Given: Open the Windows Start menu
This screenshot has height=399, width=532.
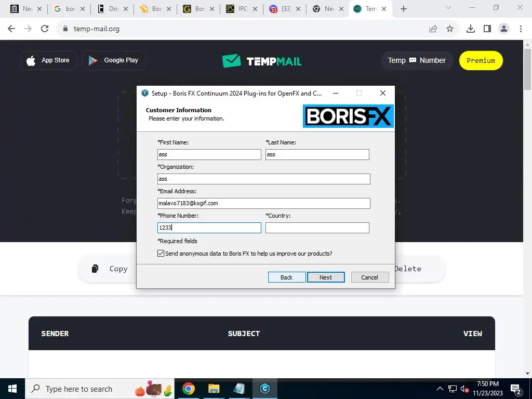Looking at the screenshot, I should 12,389.
